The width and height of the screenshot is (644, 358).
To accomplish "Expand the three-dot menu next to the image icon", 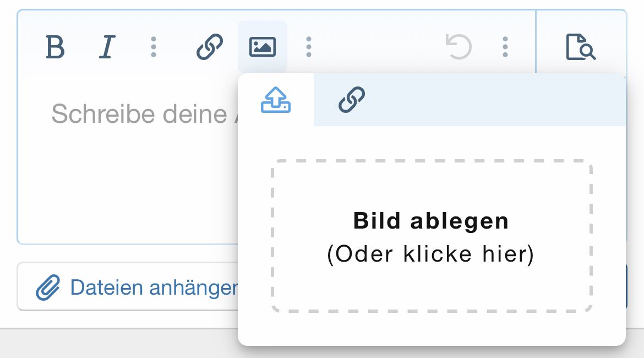I will tap(309, 47).
